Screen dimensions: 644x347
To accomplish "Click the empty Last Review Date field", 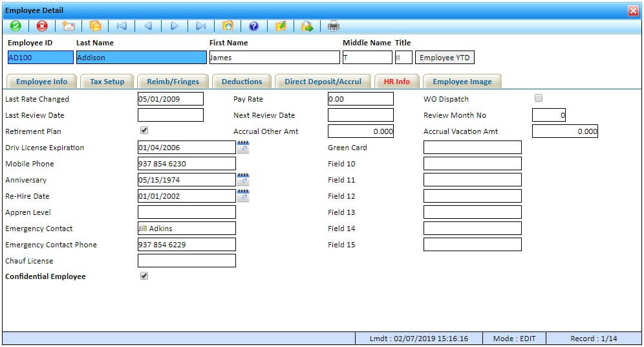I will click(171, 115).
